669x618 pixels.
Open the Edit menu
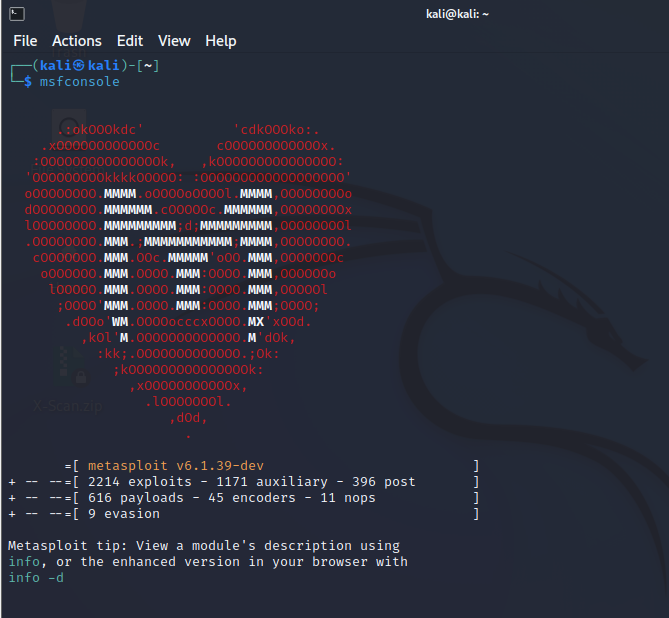(x=130, y=41)
